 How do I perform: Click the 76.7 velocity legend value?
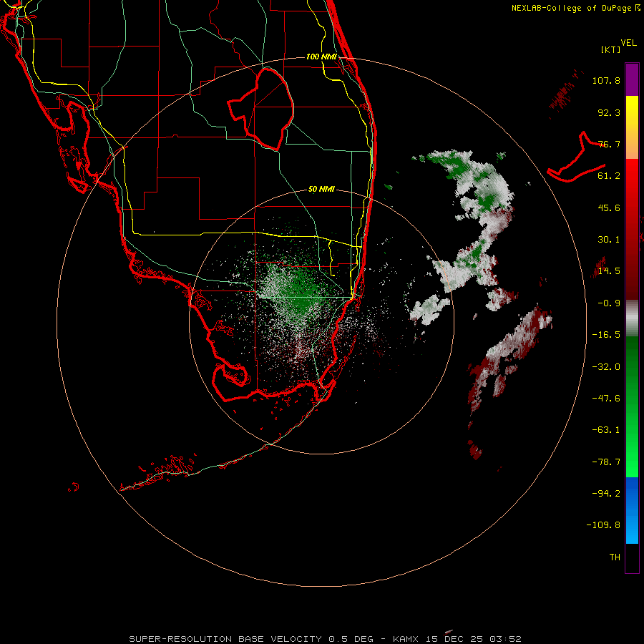click(609, 144)
